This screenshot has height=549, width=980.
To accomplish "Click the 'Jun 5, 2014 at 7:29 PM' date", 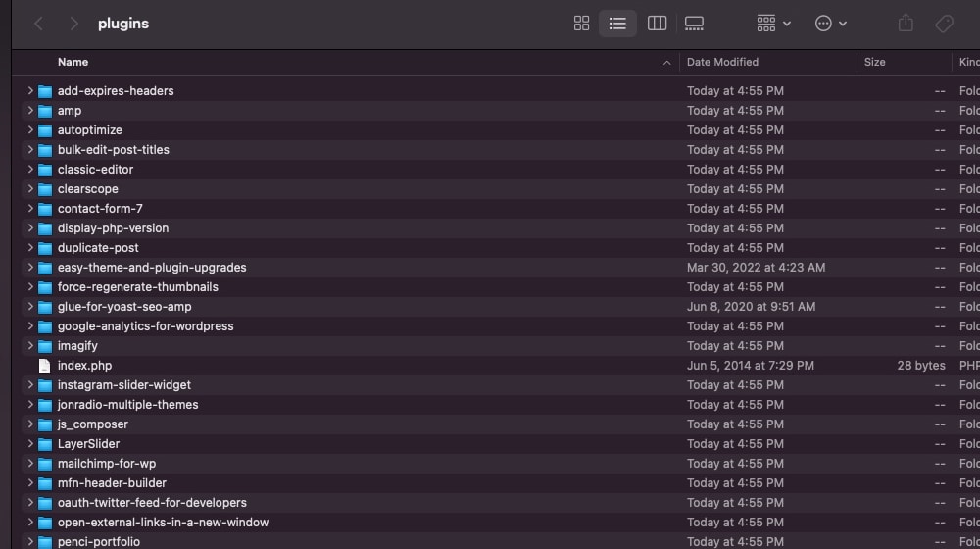I will [750, 365].
